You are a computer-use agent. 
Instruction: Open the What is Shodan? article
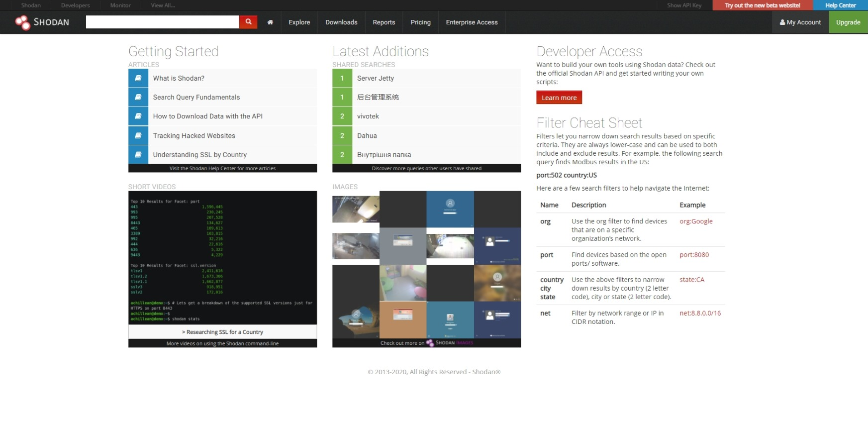(x=179, y=78)
